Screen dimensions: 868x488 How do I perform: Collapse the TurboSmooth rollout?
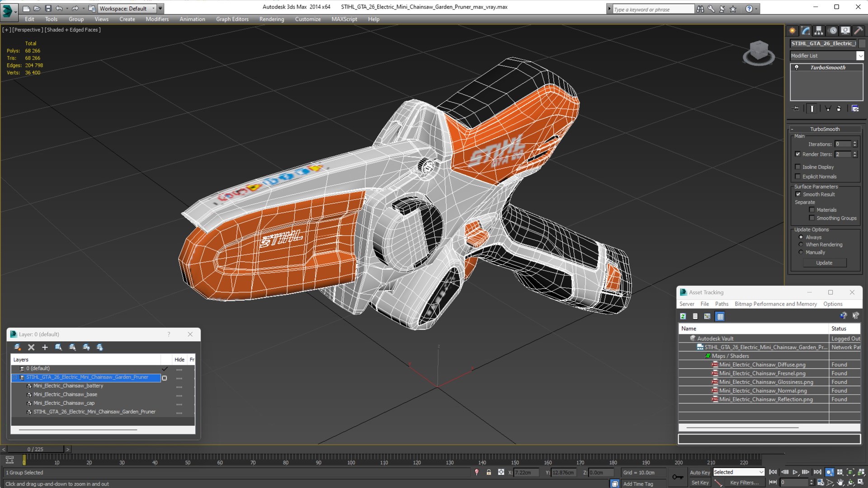click(824, 129)
